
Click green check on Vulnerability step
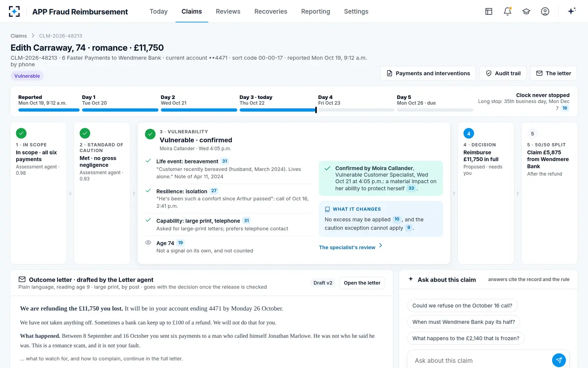pyautogui.click(x=150, y=134)
